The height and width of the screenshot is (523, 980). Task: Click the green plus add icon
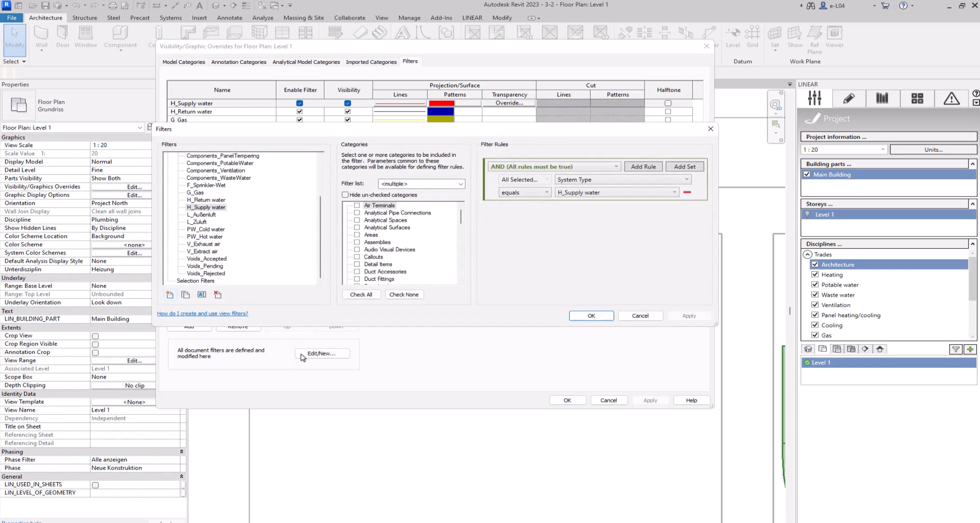pos(970,349)
